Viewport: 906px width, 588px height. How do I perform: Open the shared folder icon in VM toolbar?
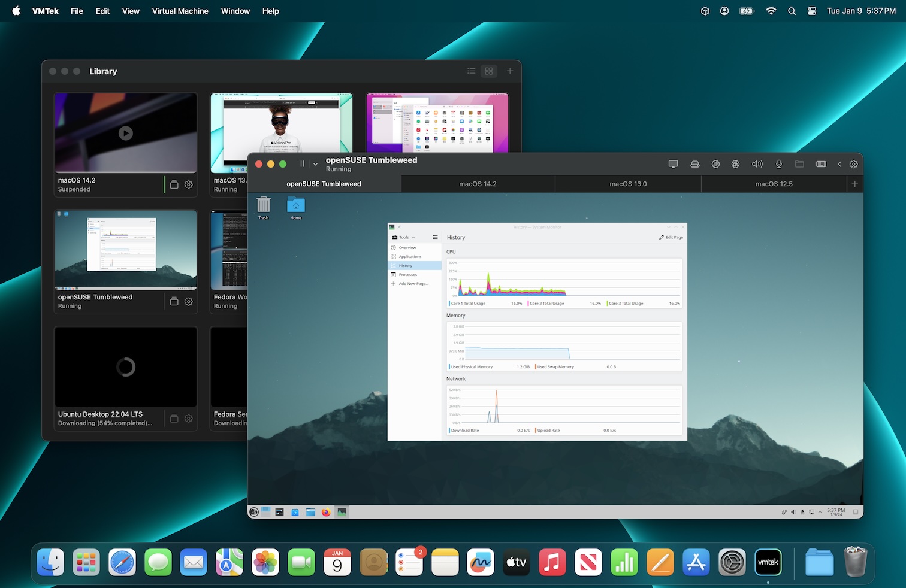[799, 164]
